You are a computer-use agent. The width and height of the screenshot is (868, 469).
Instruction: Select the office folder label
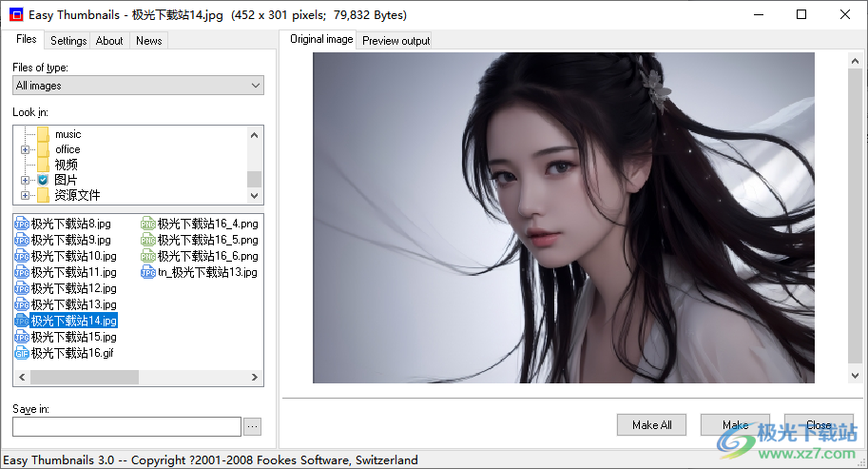click(x=68, y=149)
